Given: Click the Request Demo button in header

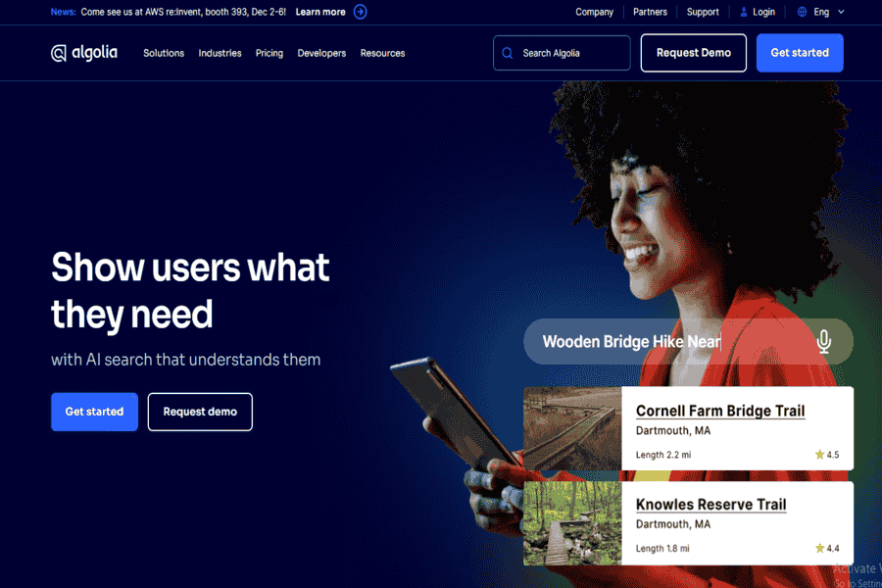Looking at the screenshot, I should [694, 53].
